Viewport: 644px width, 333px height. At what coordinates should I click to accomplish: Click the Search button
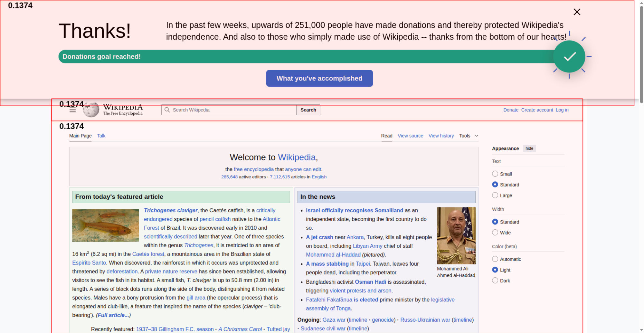coord(308,110)
